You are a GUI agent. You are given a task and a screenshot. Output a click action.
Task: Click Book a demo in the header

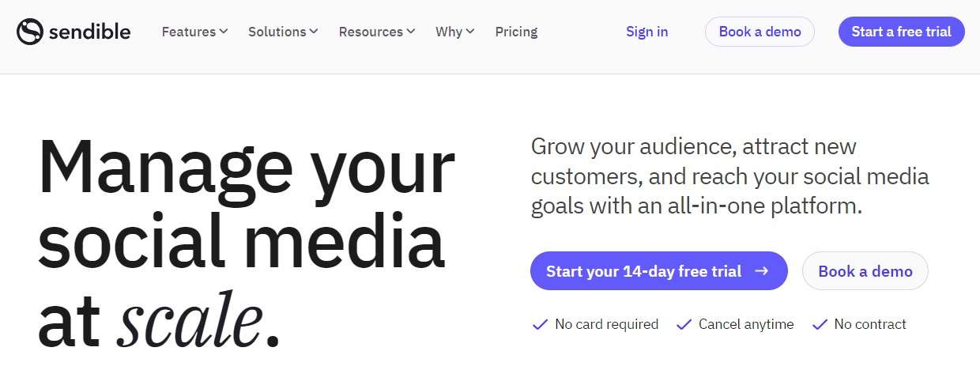759,32
